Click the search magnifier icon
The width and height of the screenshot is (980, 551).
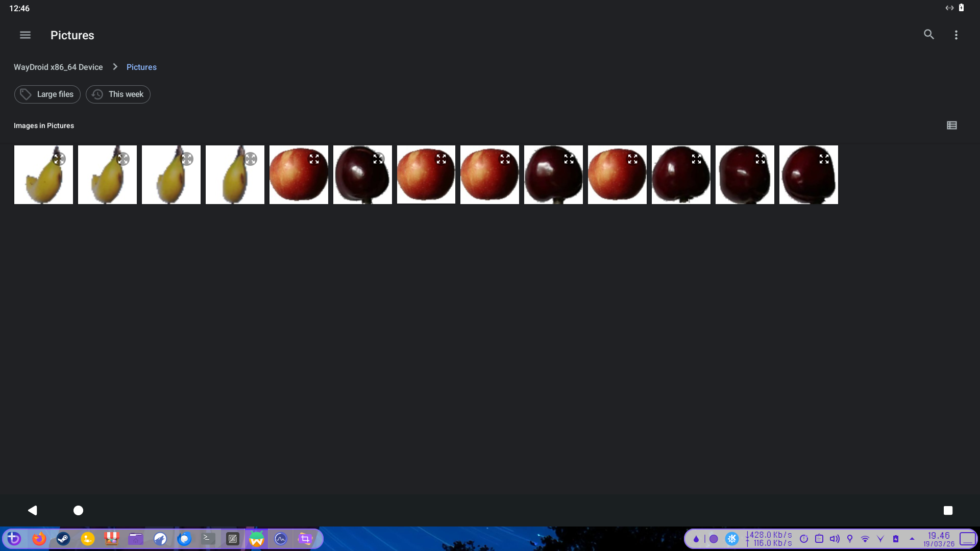[x=928, y=35]
